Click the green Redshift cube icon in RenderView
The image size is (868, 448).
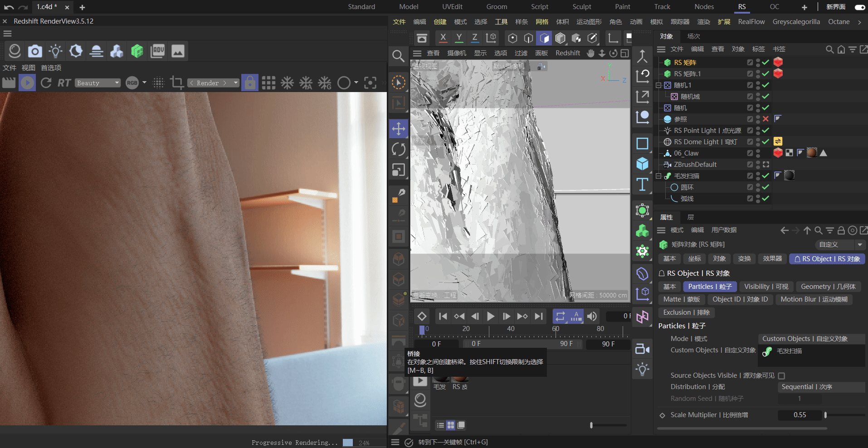137,51
